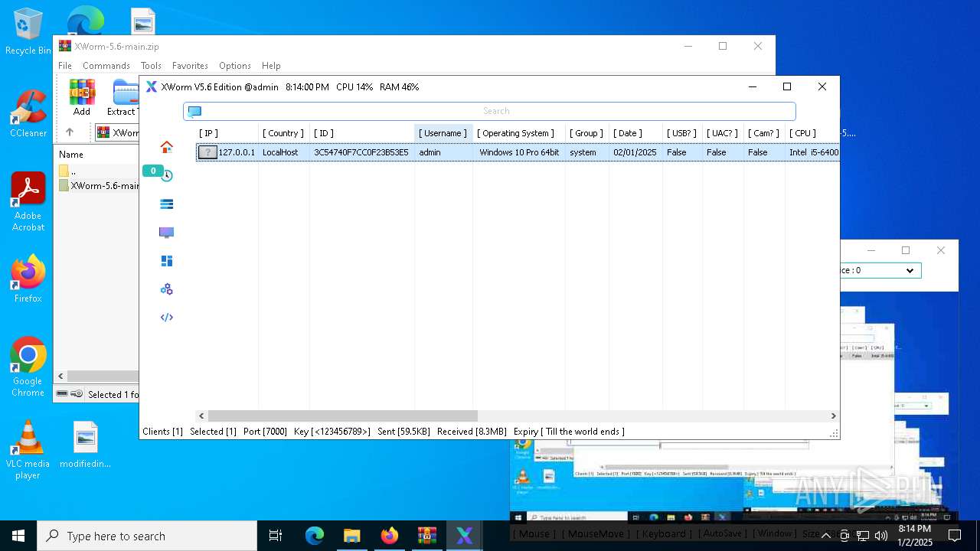Screen dimensions: 980x551
Task: Click the Windows taskbar search box
Action: click(x=147, y=536)
